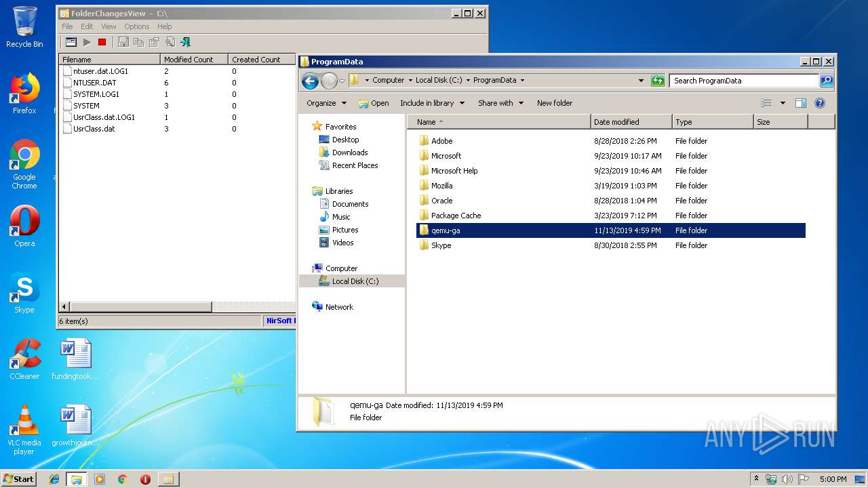The width and height of the screenshot is (868, 488).
Task: Open the fundingtook Word document on desktop
Action: coord(75,359)
